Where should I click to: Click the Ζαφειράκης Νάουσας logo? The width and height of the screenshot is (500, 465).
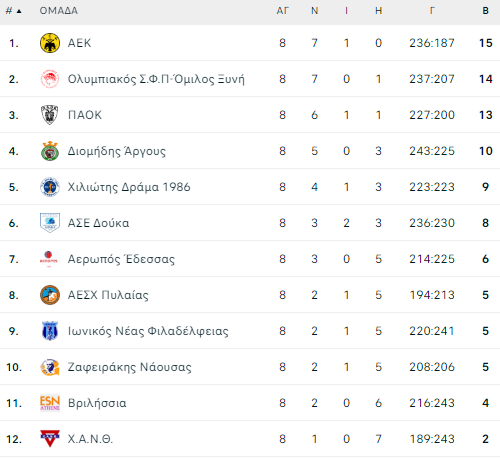[x=50, y=367]
